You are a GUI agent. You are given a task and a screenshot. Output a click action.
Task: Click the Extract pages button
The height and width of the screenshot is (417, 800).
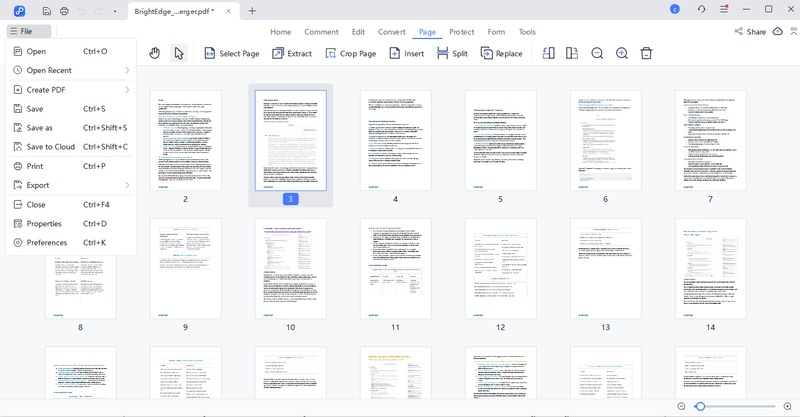click(292, 54)
